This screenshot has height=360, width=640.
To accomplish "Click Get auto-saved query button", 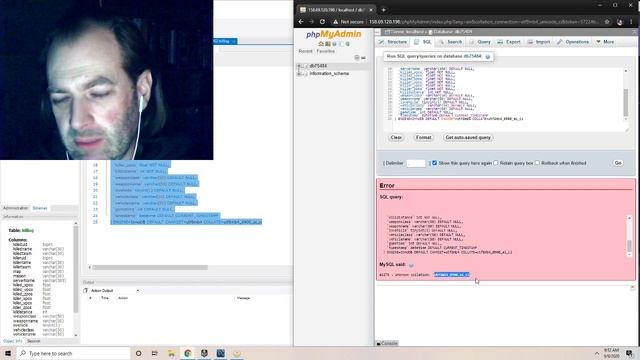I will click(x=468, y=138).
